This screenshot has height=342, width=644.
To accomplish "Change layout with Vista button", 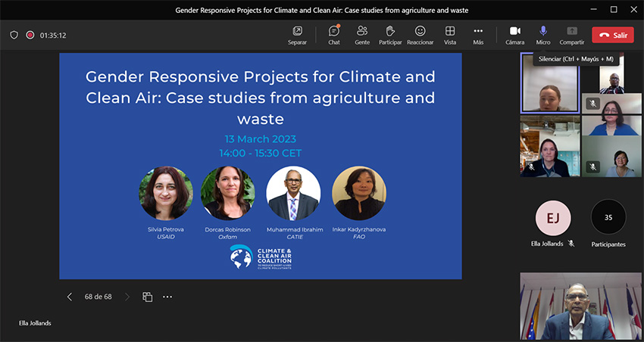I will pyautogui.click(x=450, y=36).
